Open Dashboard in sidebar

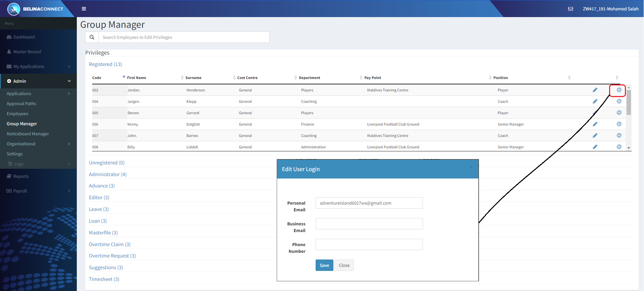38,37
